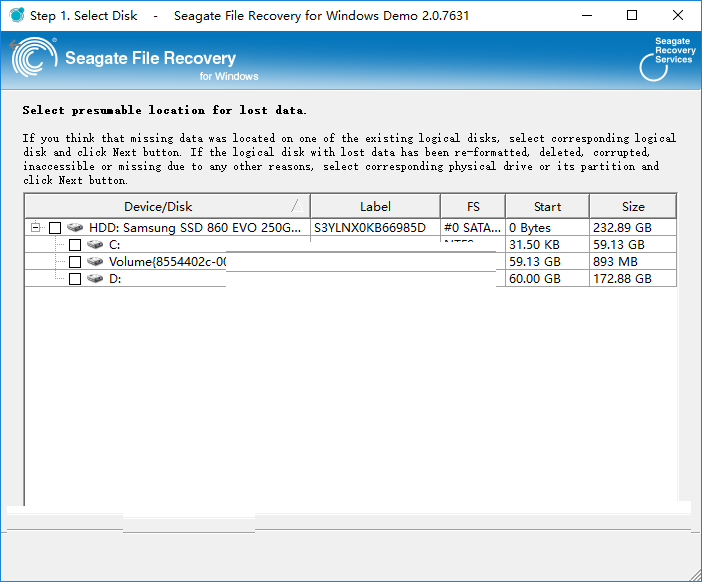Click the 172.88 GB size cell
Viewport: 702px width, 582px height.
[633, 279]
